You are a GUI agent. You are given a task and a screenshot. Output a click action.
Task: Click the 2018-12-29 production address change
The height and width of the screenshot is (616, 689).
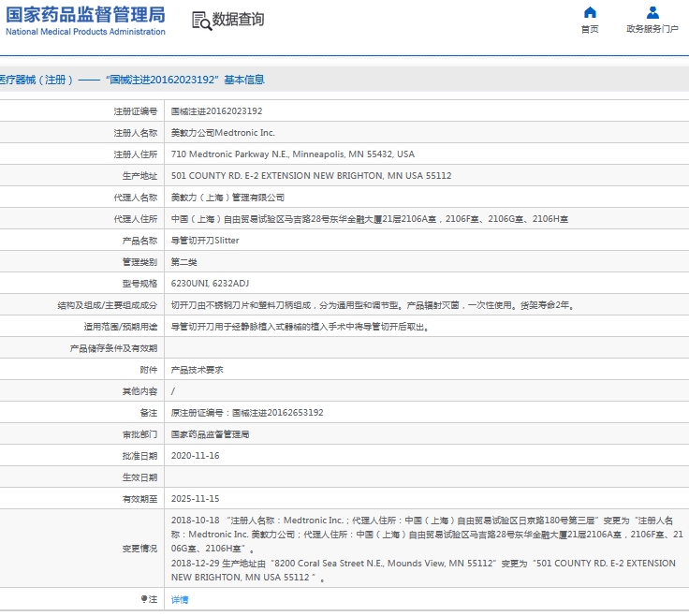click(423, 570)
